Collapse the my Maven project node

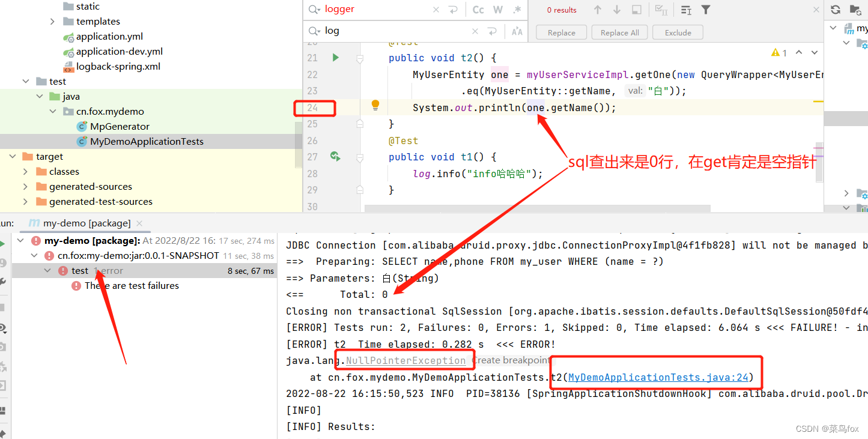(833, 28)
